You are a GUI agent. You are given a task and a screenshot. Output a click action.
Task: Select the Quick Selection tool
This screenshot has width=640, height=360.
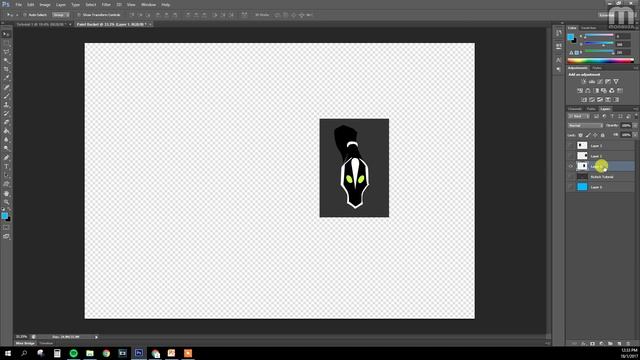pyautogui.click(x=6, y=60)
